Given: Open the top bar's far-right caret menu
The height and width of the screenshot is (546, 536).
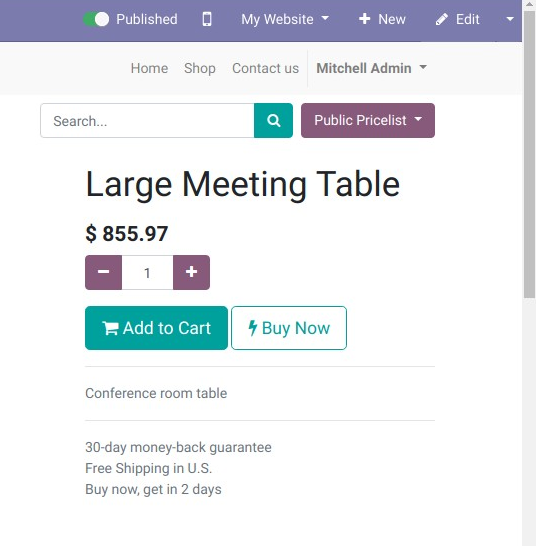Looking at the screenshot, I should pos(510,19).
